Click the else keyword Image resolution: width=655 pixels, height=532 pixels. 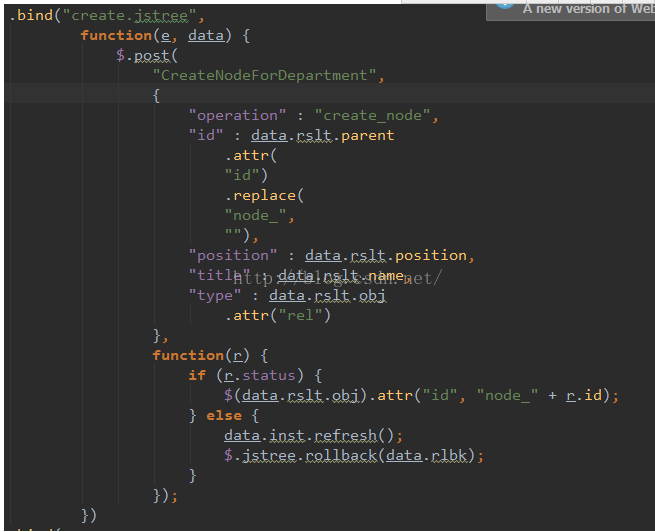pyautogui.click(x=223, y=415)
